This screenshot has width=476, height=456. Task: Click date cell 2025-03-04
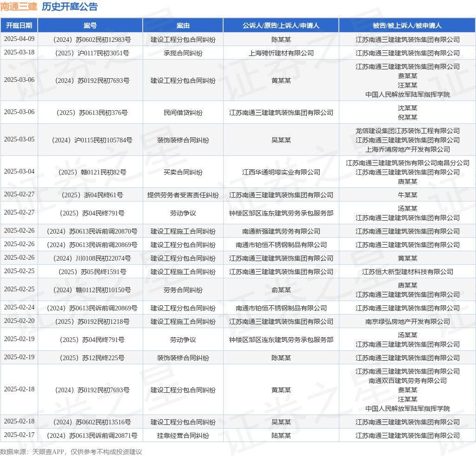coord(19,171)
